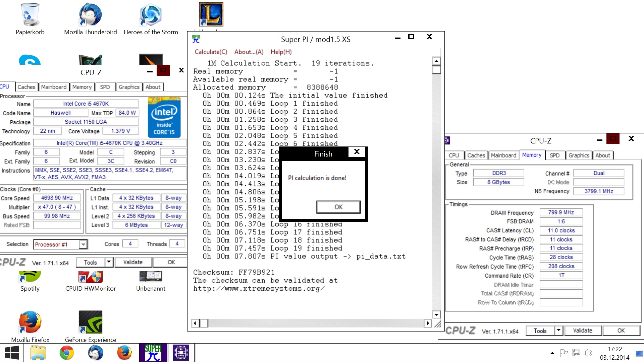The image size is (644, 362).
Task: Click Tools button in left CPU-Z
Action: click(91, 262)
